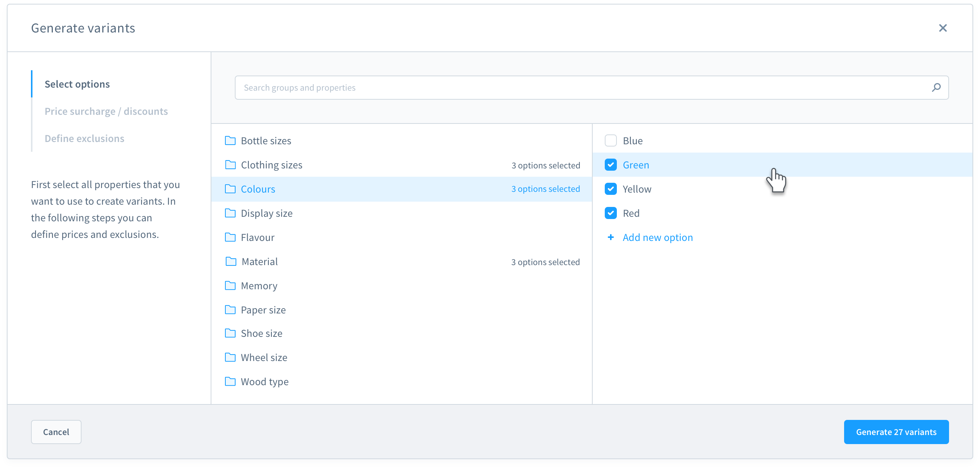Image resolution: width=980 pixels, height=469 pixels.
Task: Click the search magnifier icon
Action: (936, 87)
